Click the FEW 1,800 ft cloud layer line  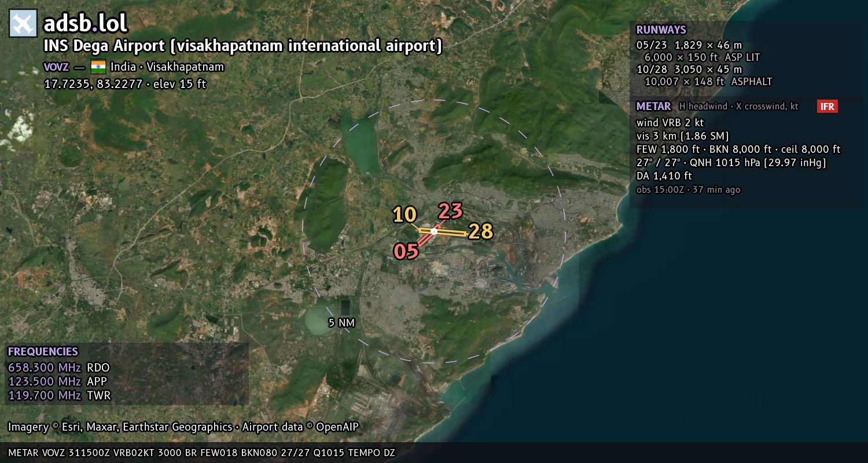pos(738,149)
